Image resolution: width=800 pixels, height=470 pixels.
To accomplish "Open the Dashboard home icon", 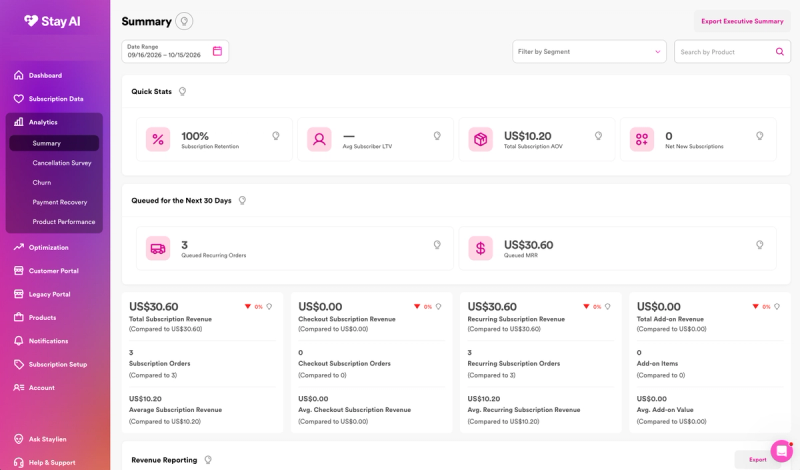I will [18, 75].
